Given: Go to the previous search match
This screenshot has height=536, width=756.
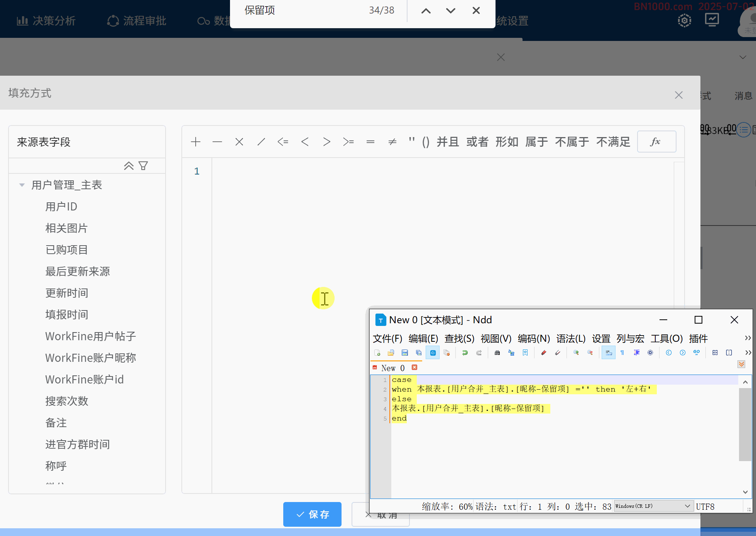Looking at the screenshot, I should (x=426, y=11).
